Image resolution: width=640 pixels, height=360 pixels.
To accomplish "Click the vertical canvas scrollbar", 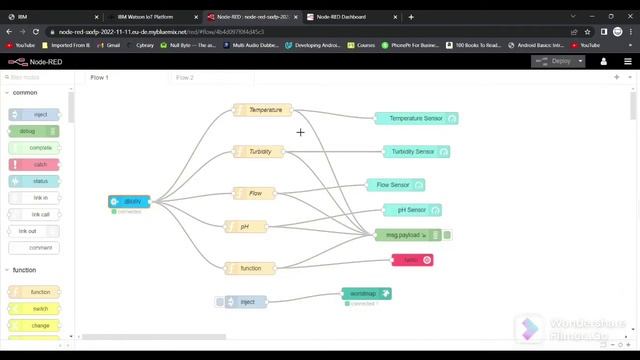I will [x=633, y=105].
